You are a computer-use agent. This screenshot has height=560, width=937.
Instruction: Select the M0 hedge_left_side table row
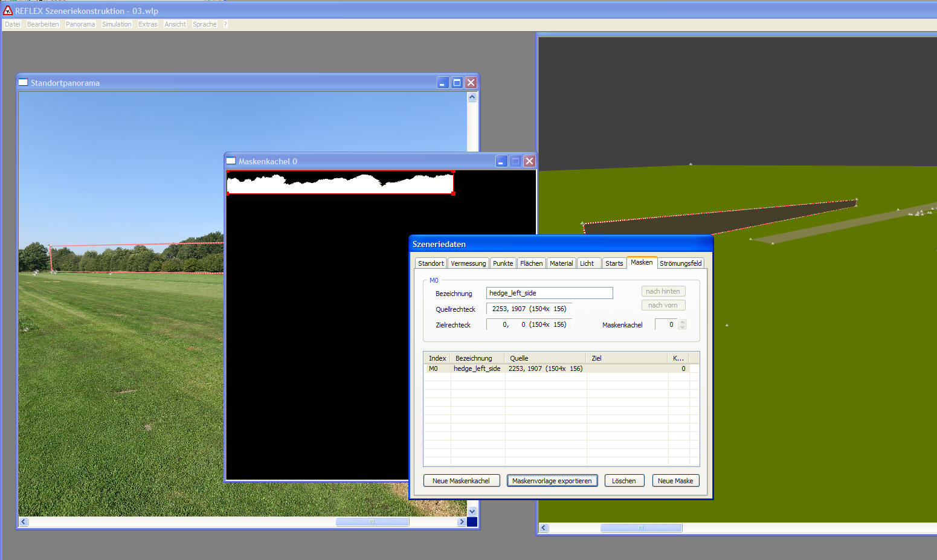pyautogui.click(x=561, y=369)
